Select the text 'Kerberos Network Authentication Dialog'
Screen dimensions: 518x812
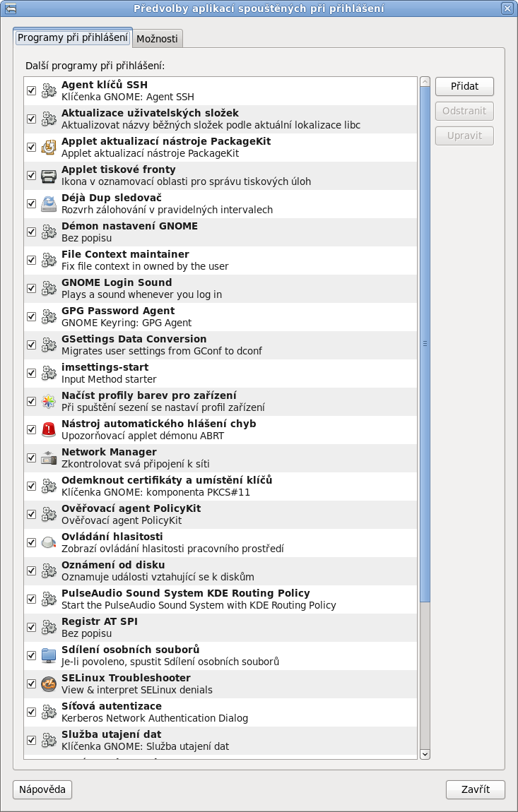coord(155,718)
